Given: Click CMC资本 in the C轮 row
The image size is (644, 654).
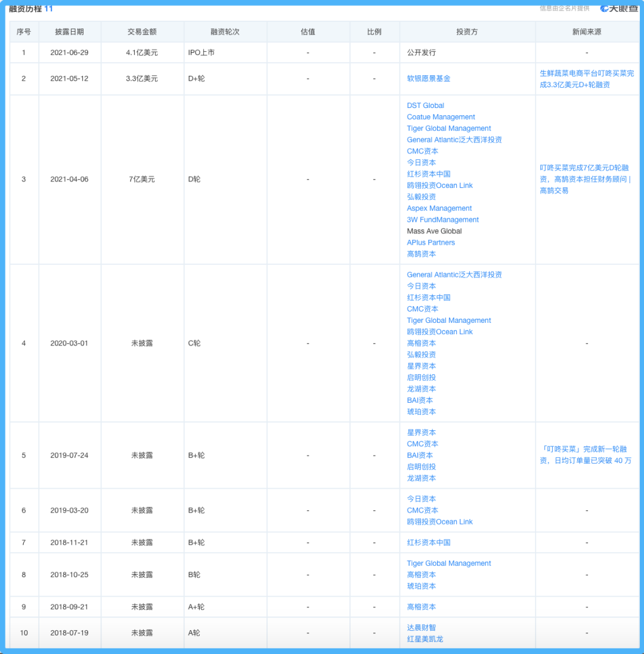Looking at the screenshot, I should (422, 309).
